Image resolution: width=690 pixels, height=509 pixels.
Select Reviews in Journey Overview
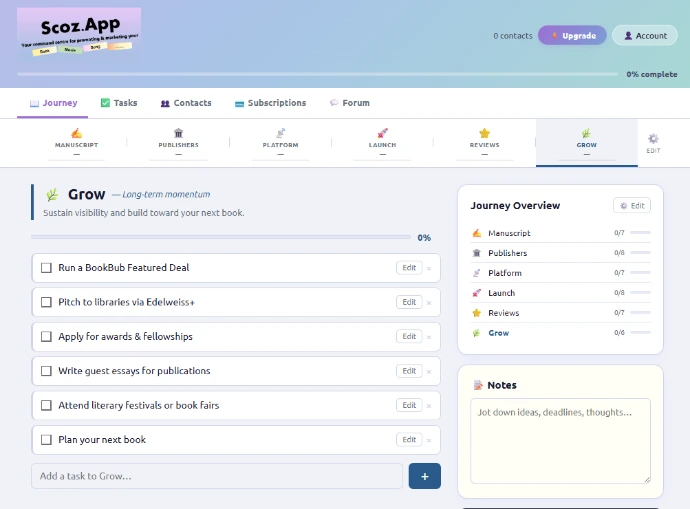point(560,313)
